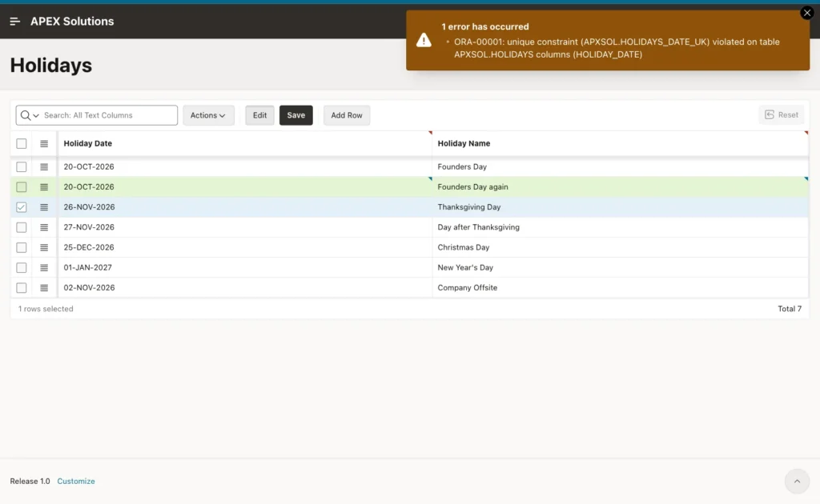
Task: Sort by Holiday Date column header
Action: [88, 144]
